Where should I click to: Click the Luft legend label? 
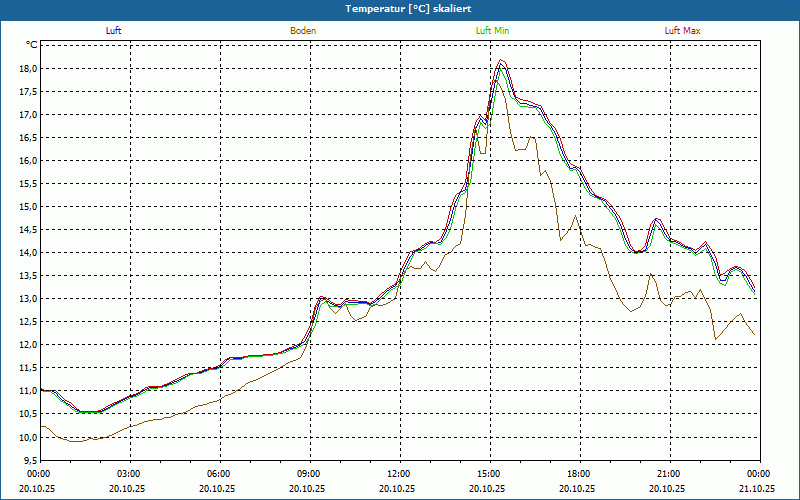(x=114, y=31)
